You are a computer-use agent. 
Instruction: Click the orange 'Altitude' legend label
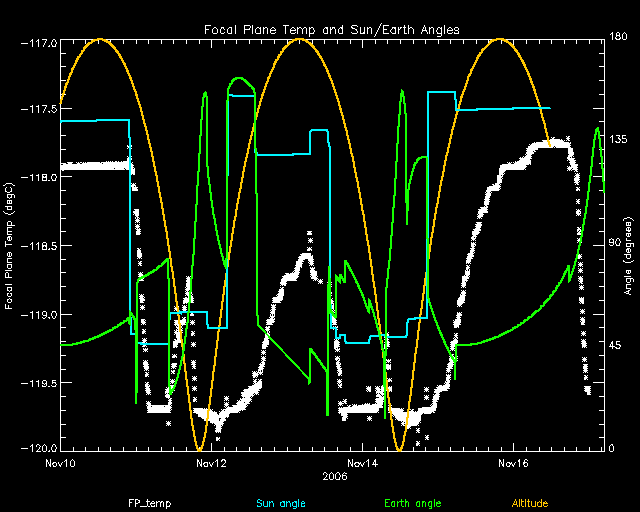tap(530, 503)
